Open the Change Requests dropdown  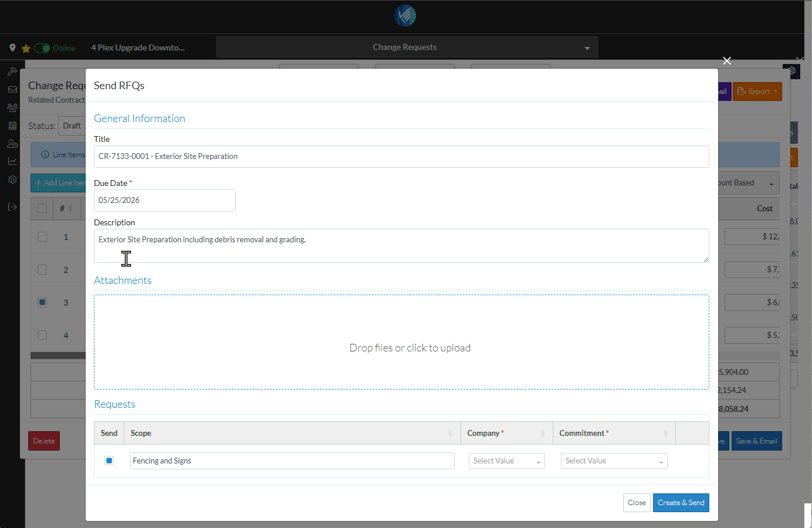click(407, 47)
